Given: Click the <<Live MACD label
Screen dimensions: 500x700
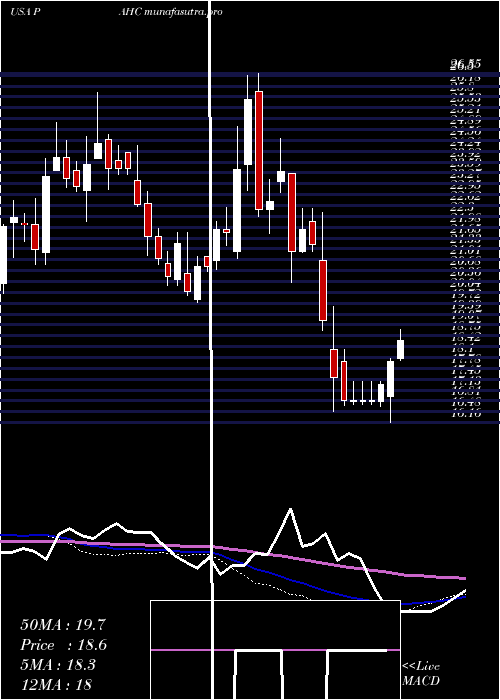Looking at the screenshot, I should click(x=421, y=674).
